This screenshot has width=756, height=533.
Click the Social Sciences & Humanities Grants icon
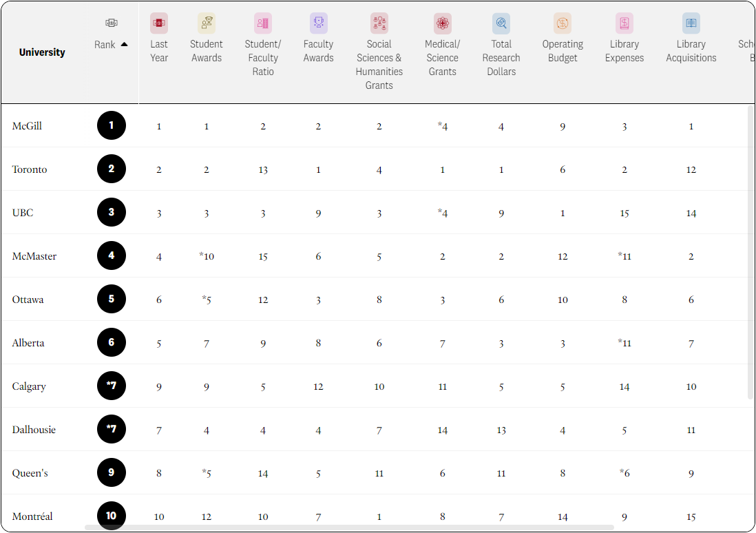tap(379, 23)
